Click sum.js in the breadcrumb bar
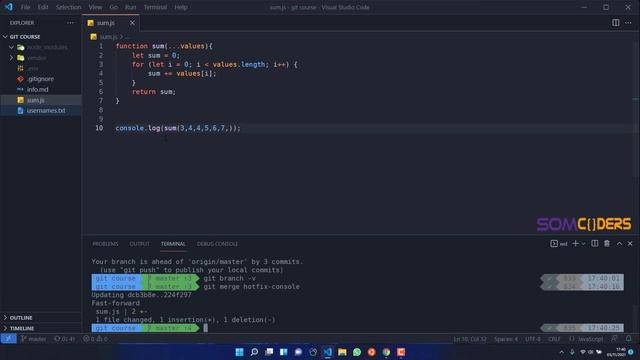Screen dimensions: 640x360 click(x=108, y=37)
